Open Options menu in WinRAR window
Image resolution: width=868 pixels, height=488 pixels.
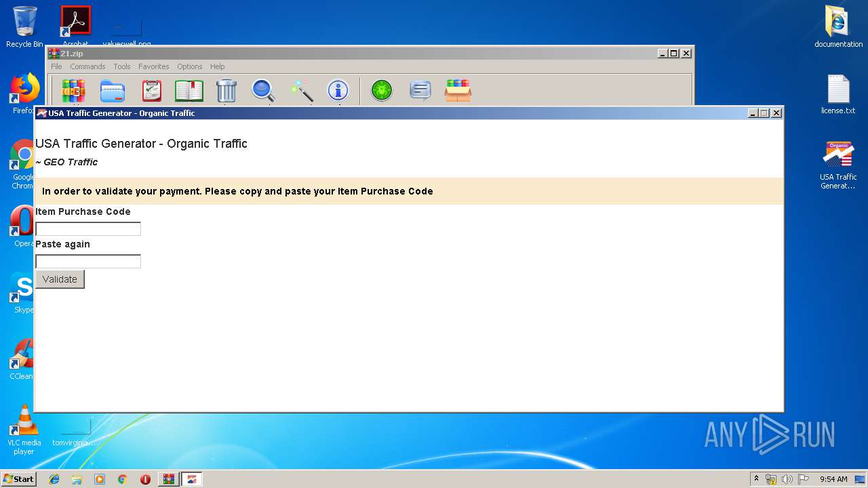coord(190,66)
